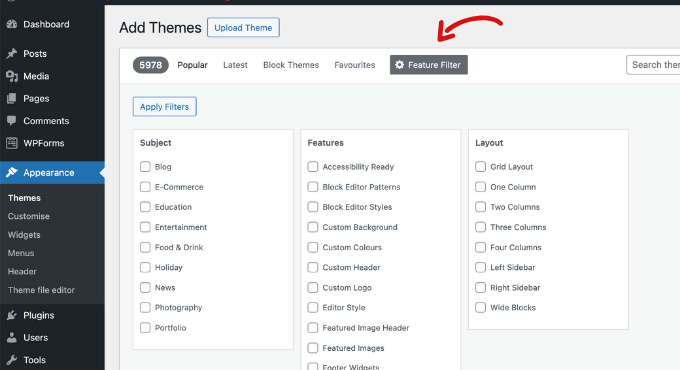
Task: Tick the Custom Colours checkbox
Action: click(313, 247)
